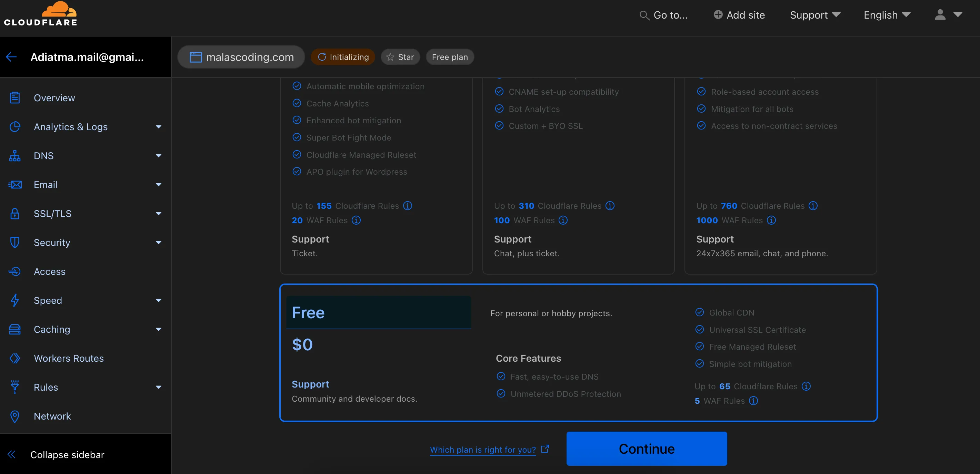The width and height of the screenshot is (980, 474).
Task: Expand the Speed sidebar section
Action: click(x=159, y=300)
